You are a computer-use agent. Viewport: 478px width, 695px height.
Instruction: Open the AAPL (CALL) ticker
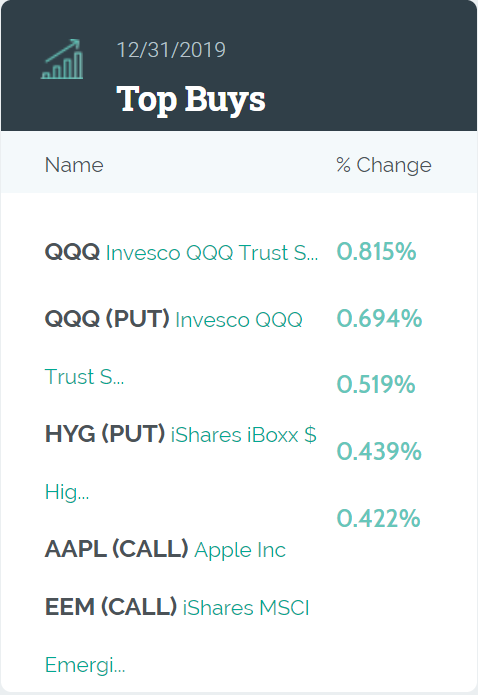click(117, 549)
